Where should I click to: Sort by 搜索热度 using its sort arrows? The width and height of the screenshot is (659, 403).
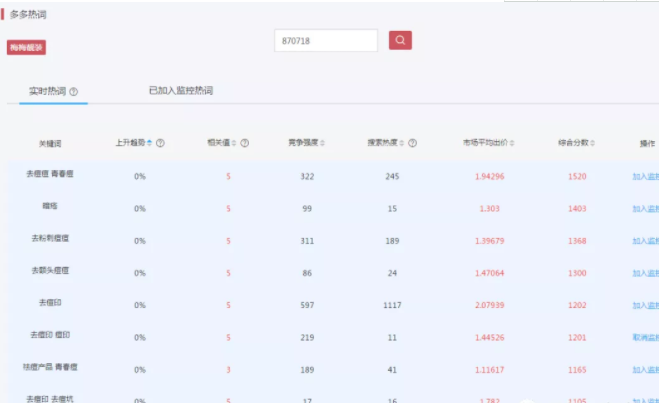coord(402,143)
